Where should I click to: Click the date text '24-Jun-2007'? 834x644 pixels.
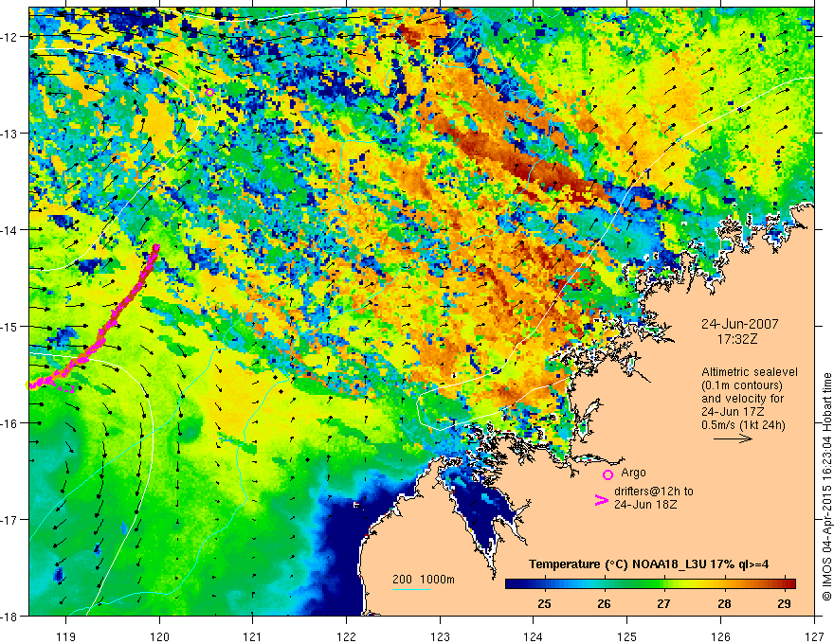click(740, 324)
